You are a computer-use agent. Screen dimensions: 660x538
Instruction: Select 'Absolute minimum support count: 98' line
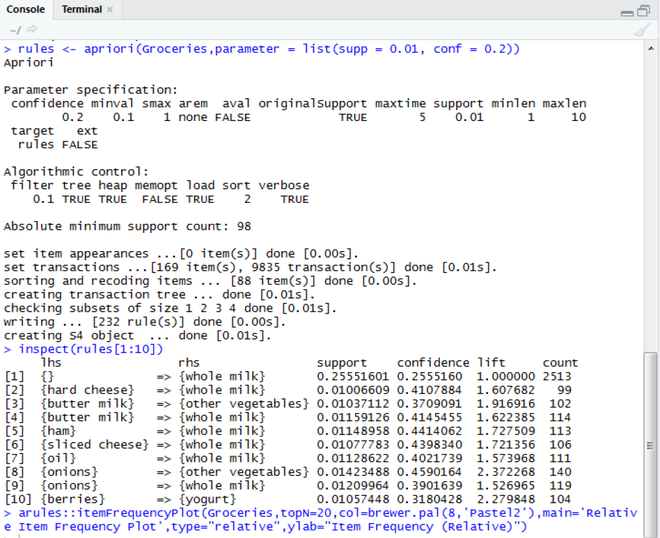click(127, 226)
